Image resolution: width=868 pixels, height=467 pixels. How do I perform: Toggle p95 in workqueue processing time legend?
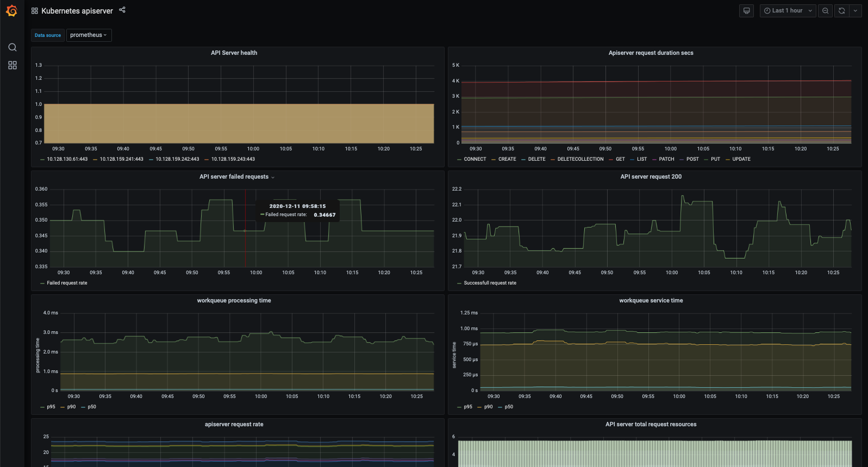pyautogui.click(x=51, y=407)
